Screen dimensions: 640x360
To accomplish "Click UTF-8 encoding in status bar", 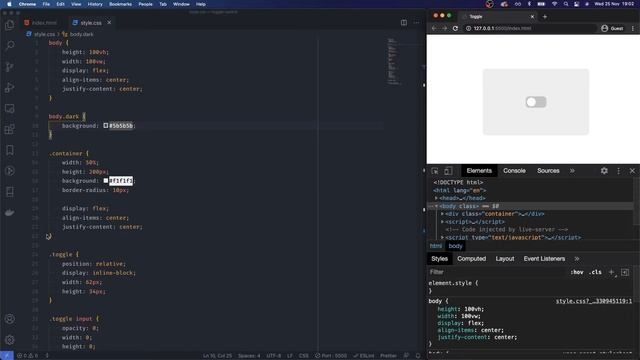I will [273, 356].
